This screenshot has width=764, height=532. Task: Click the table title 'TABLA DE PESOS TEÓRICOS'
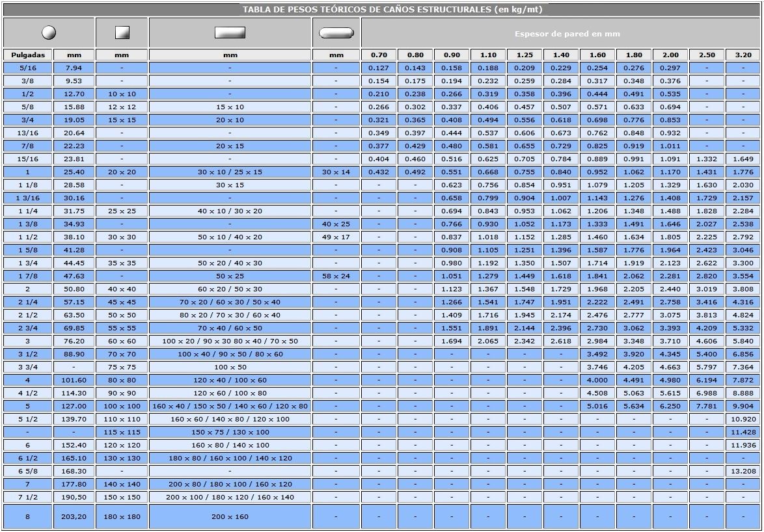[x=392, y=9]
